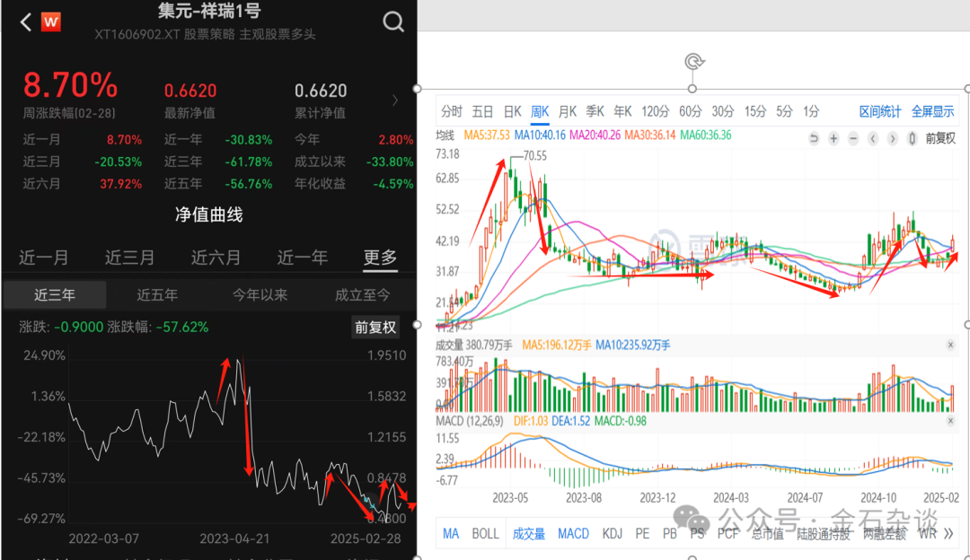Click the 成立以来 -33.80% value
970x560 pixels.
[x=389, y=162]
